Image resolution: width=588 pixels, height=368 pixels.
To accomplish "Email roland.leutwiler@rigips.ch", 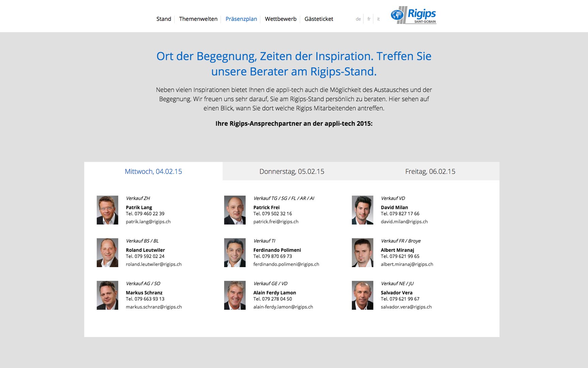I will pos(154,264).
